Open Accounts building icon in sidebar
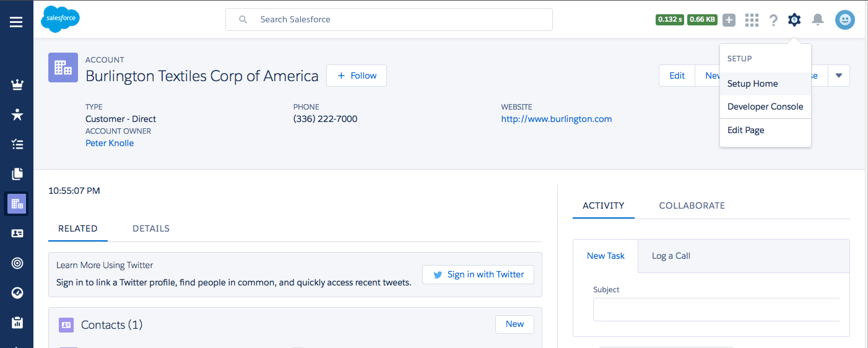The width and height of the screenshot is (868, 348). (17, 204)
